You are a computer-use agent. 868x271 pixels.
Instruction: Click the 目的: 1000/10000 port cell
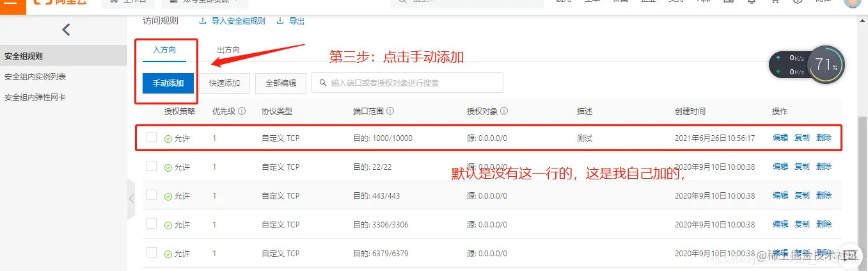[x=383, y=138]
